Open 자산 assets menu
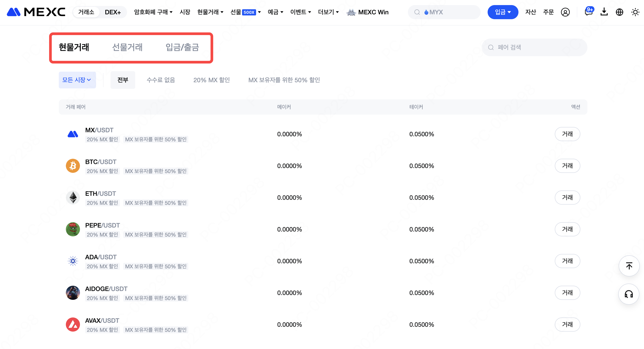 tap(531, 12)
